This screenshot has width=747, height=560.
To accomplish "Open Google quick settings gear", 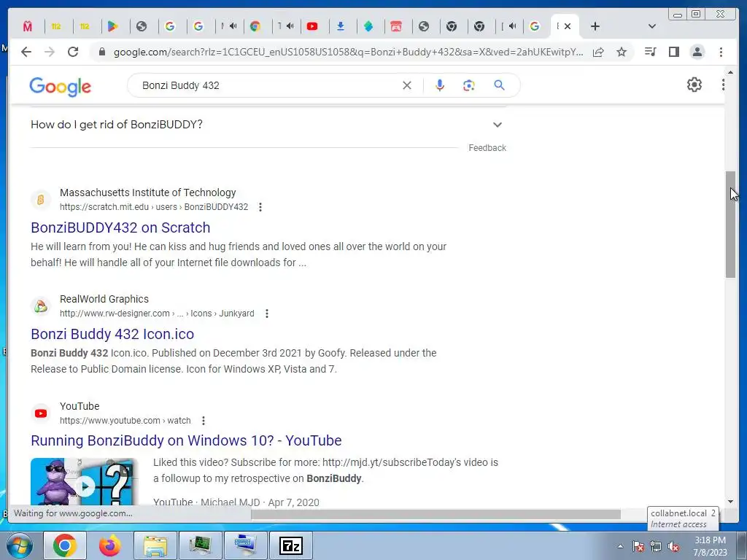I will 694,85.
